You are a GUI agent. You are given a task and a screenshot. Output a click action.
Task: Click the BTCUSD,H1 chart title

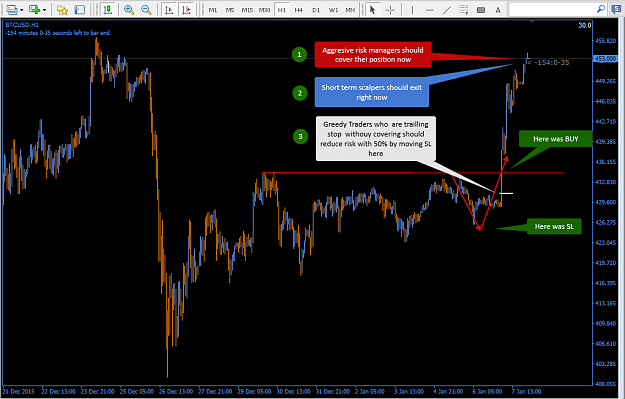[22, 25]
